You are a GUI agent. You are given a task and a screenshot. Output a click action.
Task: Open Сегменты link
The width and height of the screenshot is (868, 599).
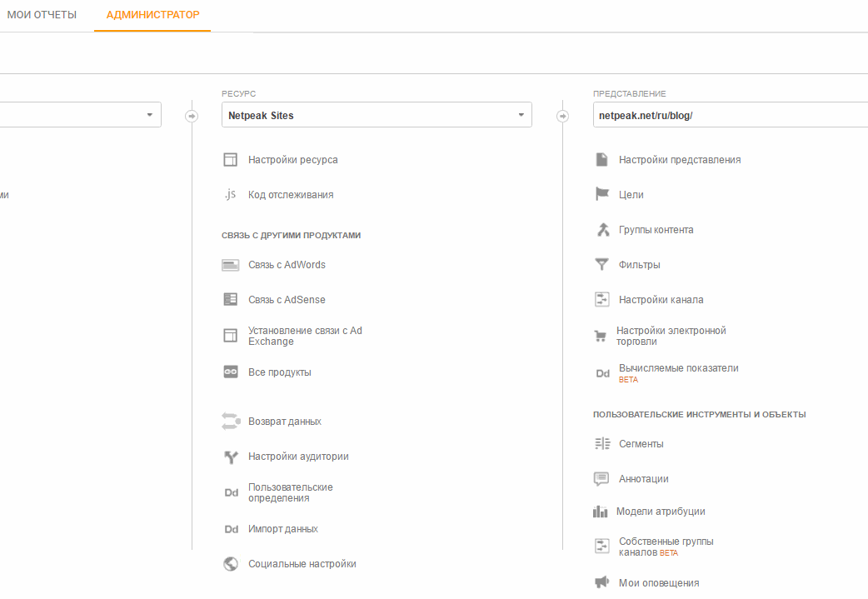click(x=641, y=444)
